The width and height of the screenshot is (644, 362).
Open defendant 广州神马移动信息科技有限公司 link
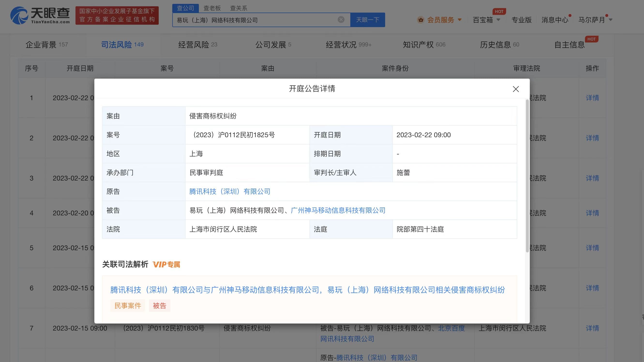(x=338, y=211)
